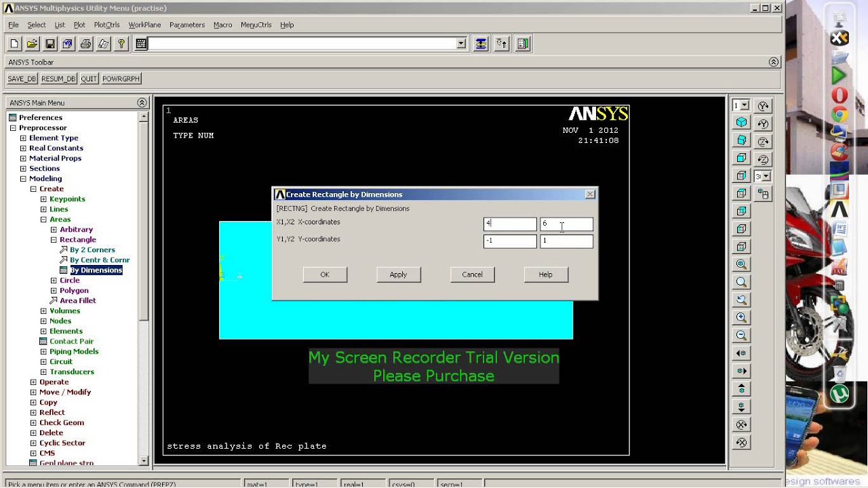868x488 pixels.
Task: Click the Report Generator icon
Action: coord(103,44)
